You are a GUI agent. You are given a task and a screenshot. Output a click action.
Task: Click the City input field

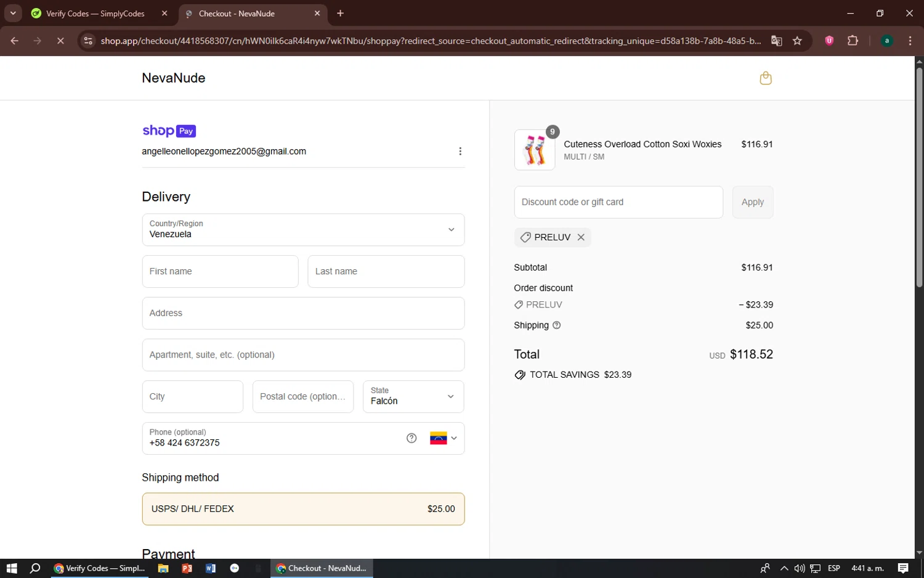192,396
